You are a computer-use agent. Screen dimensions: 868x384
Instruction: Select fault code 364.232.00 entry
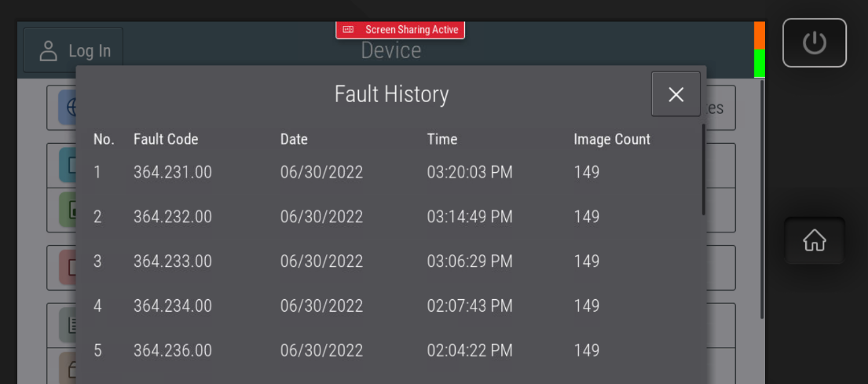173,217
